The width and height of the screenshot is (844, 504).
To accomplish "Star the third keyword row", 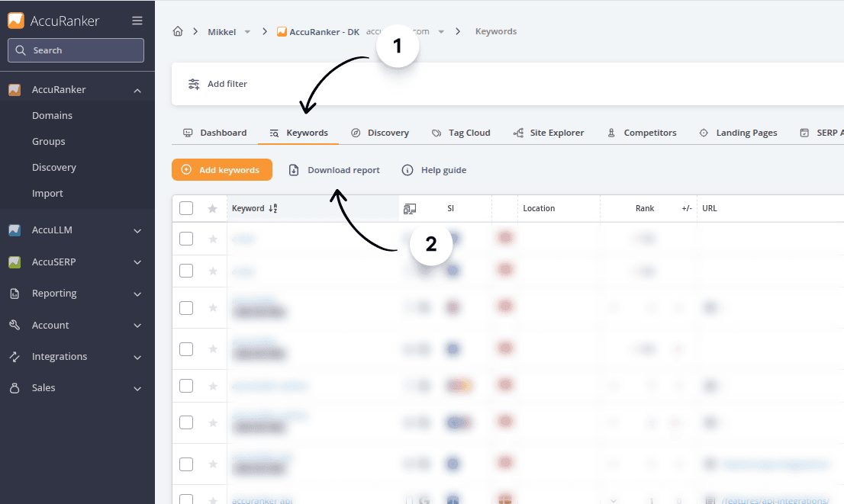I will 213,308.
